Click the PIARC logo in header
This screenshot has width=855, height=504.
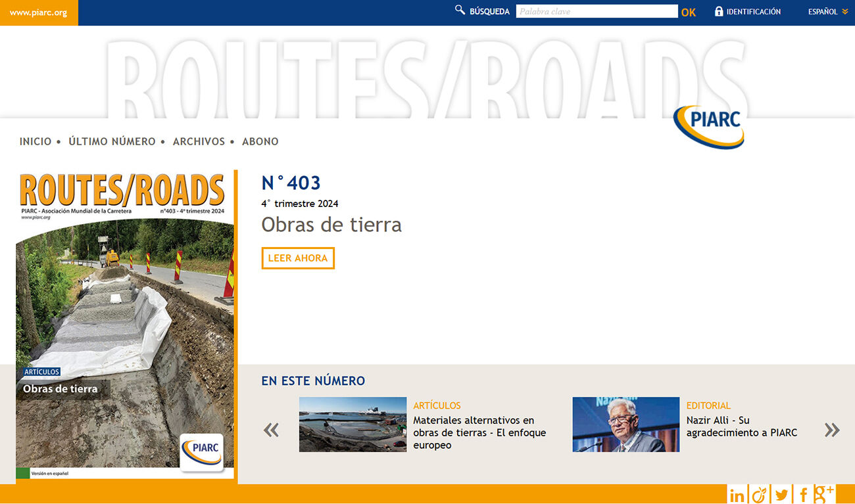pos(709,127)
